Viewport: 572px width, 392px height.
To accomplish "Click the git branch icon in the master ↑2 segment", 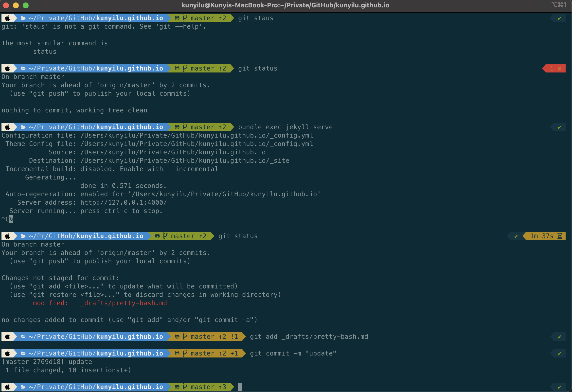I will 185,18.
